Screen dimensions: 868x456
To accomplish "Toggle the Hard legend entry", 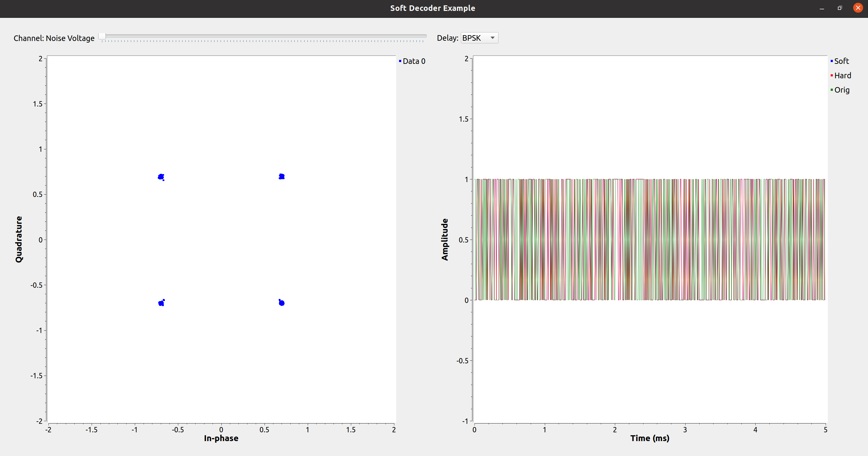I will [842, 75].
